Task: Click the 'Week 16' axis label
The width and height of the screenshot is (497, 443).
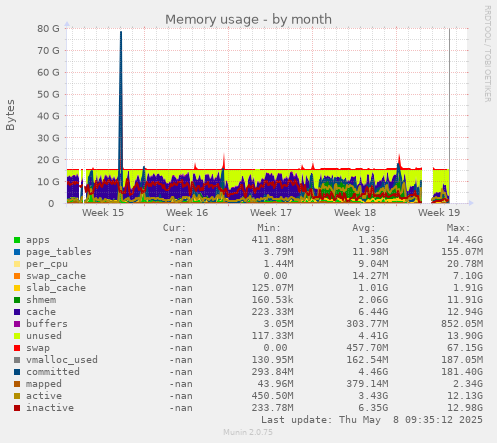Action: click(187, 213)
